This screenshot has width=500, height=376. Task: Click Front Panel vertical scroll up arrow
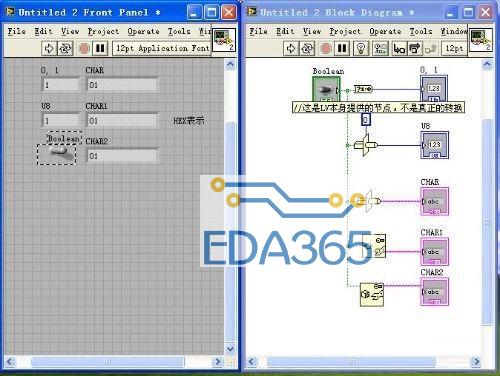[230, 64]
